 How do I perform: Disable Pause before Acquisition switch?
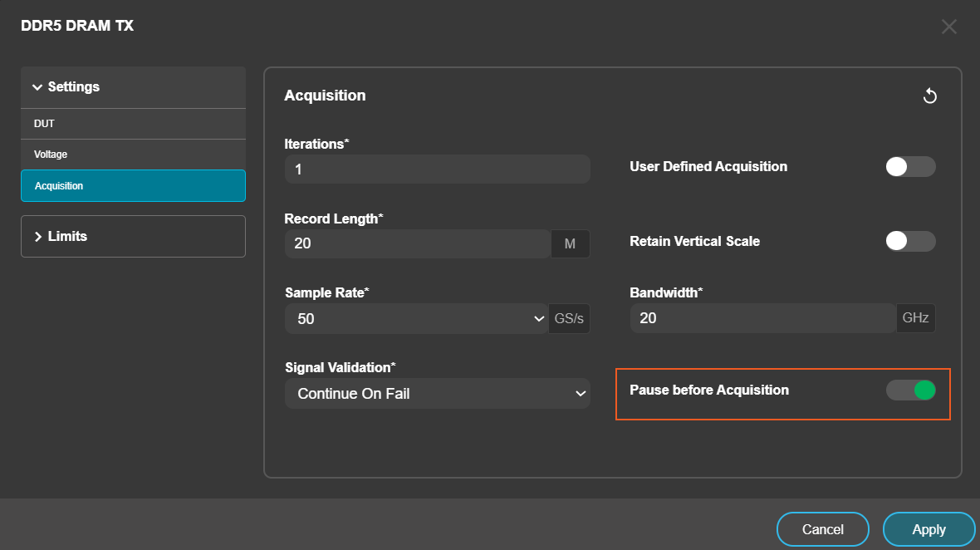click(x=910, y=390)
